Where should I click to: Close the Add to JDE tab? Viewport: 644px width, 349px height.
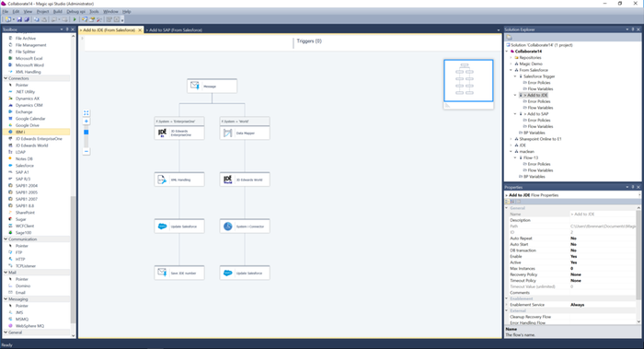(x=140, y=30)
